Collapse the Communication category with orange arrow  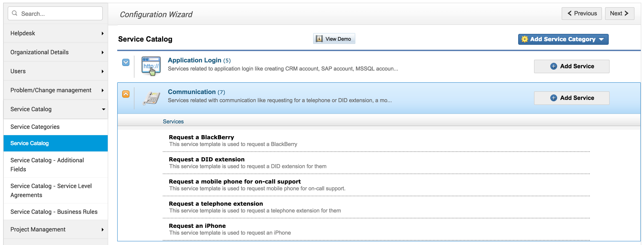tap(126, 94)
